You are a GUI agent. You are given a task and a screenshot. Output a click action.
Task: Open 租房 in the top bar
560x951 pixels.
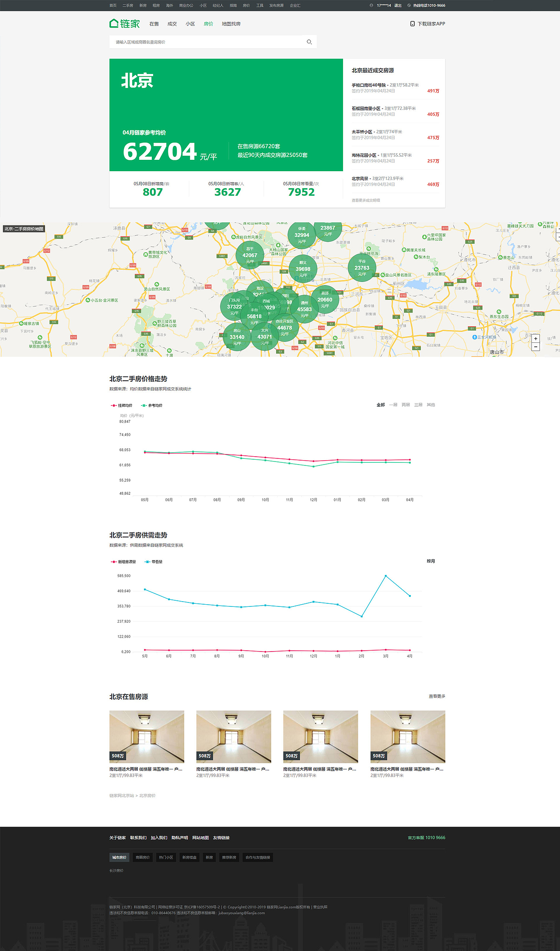pos(156,6)
